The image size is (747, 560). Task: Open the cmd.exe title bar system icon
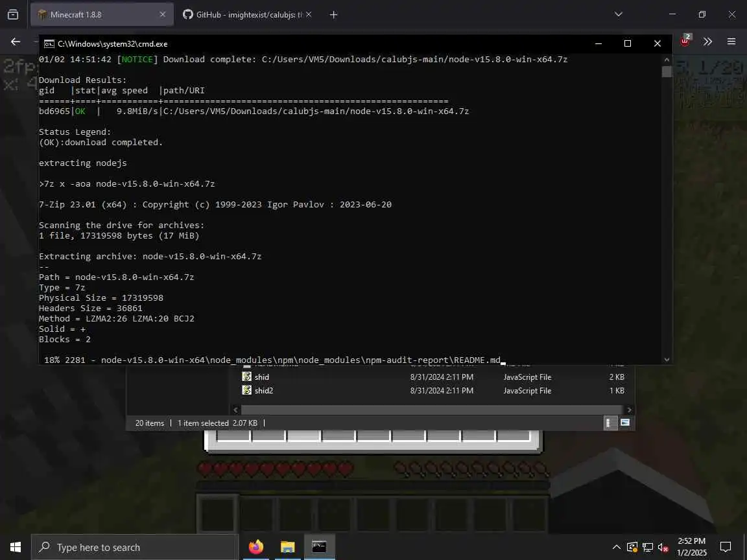[49, 44]
